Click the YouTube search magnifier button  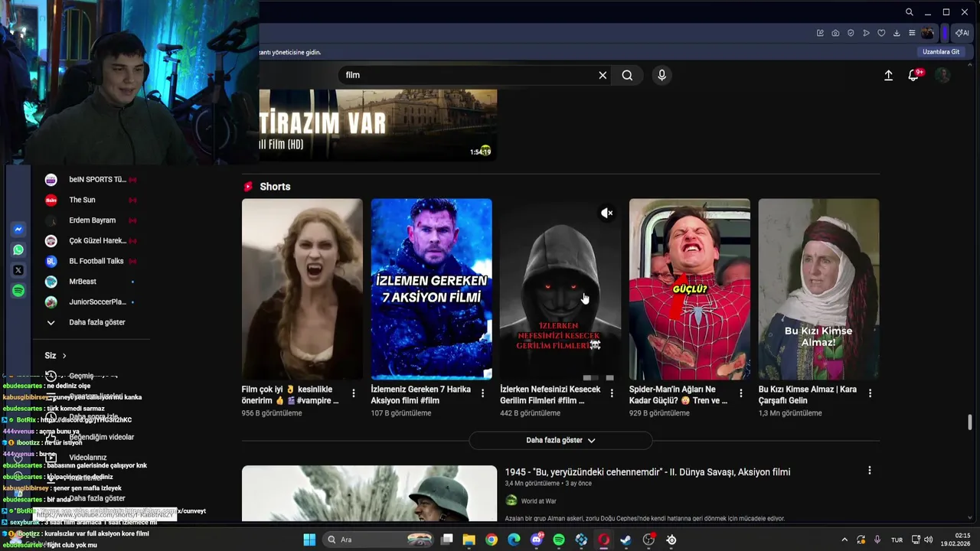[x=627, y=75]
